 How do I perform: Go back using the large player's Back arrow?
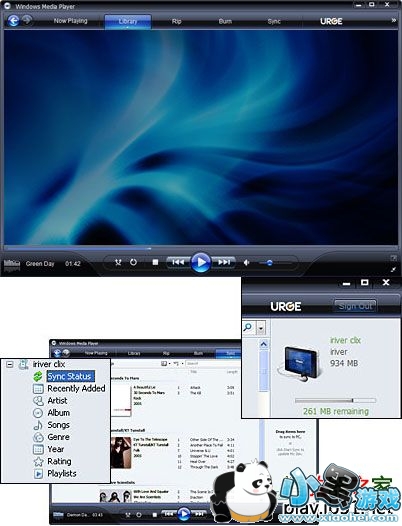click(13, 21)
